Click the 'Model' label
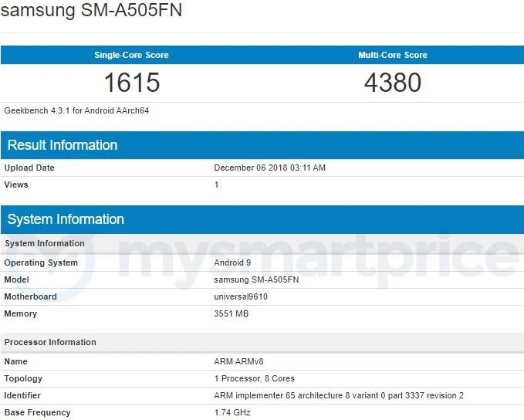The height and width of the screenshot is (420, 524). coord(16,279)
